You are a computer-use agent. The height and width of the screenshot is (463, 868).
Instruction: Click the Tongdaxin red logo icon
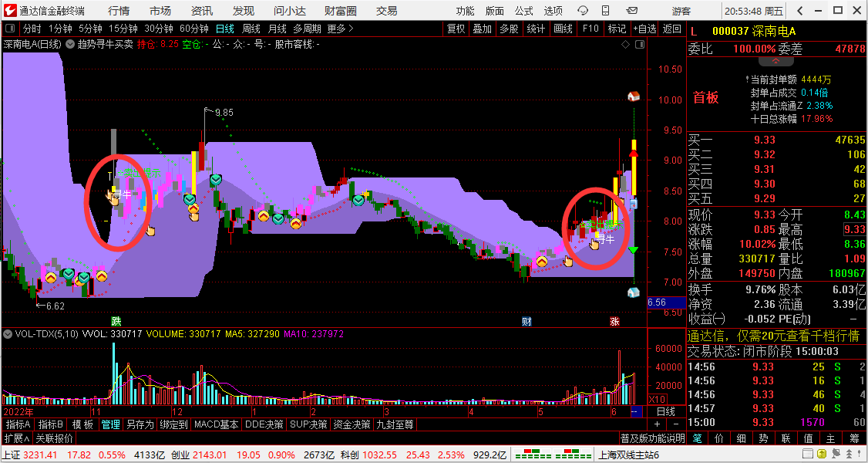pos(9,10)
